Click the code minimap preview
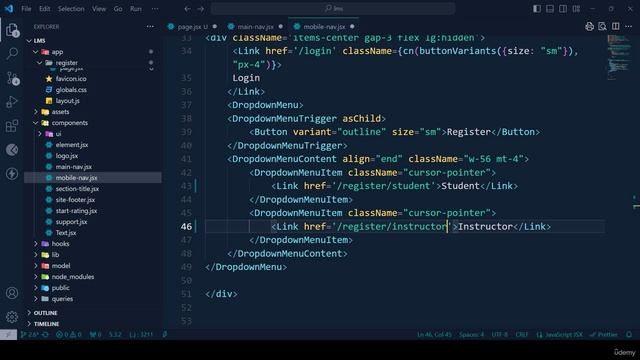The width and height of the screenshot is (640, 360). tap(619, 57)
